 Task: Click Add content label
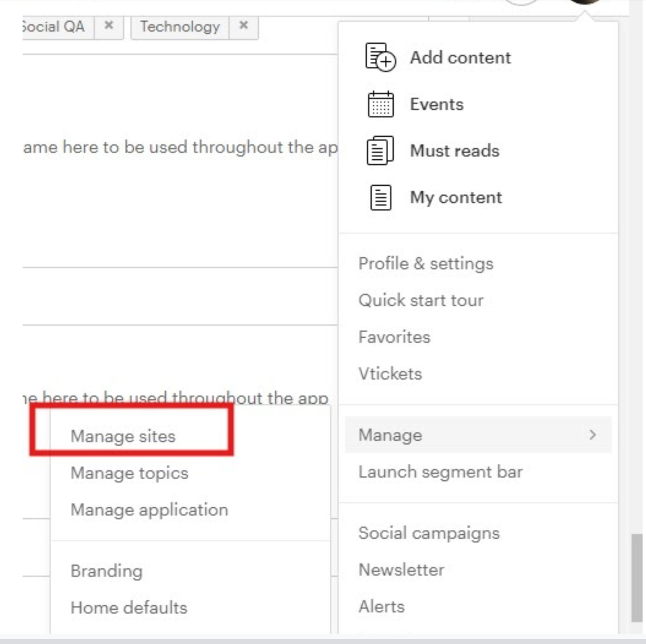pyautogui.click(x=460, y=57)
